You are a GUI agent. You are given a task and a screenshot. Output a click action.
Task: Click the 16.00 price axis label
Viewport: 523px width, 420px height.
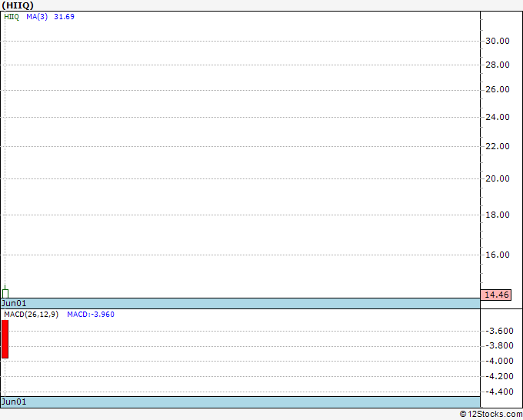click(x=498, y=255)
